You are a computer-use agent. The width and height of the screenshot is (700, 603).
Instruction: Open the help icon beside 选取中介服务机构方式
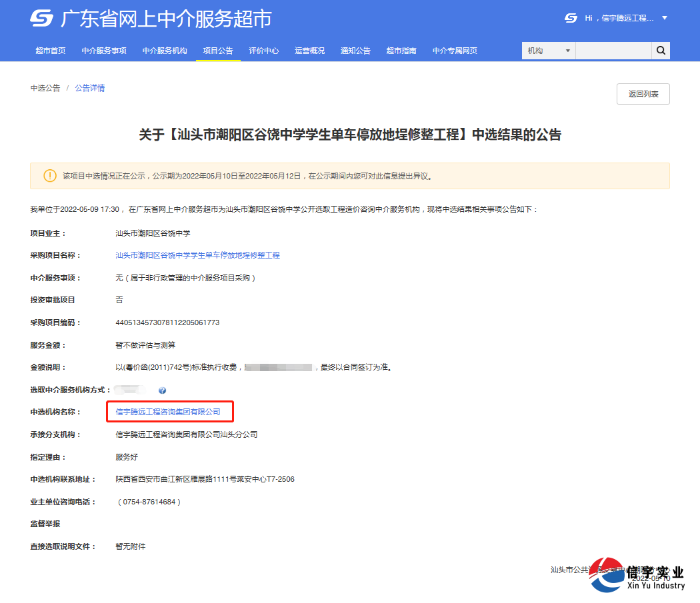162,390
